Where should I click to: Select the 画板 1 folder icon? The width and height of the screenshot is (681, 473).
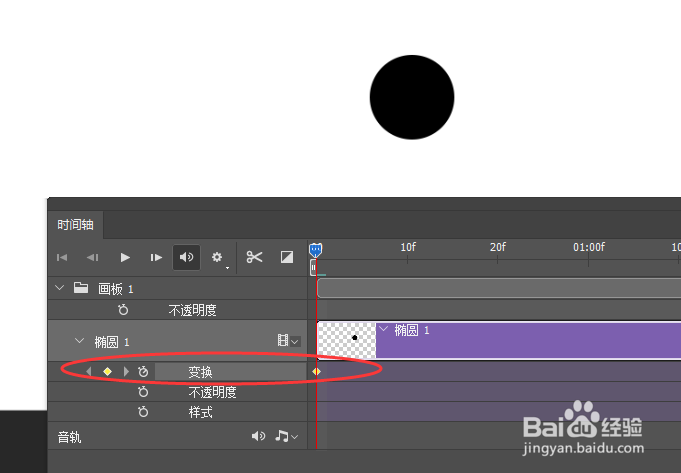[81, 288]
